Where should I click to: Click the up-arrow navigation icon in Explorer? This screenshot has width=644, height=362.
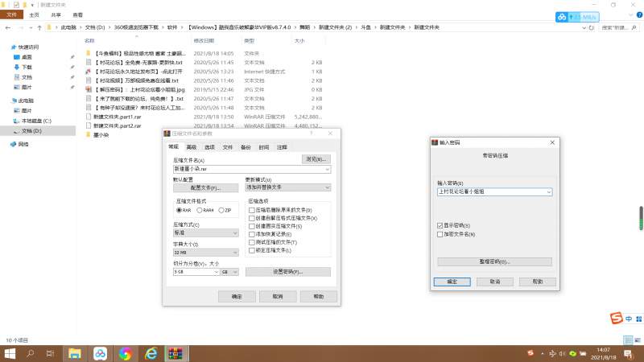click(43, 27)
